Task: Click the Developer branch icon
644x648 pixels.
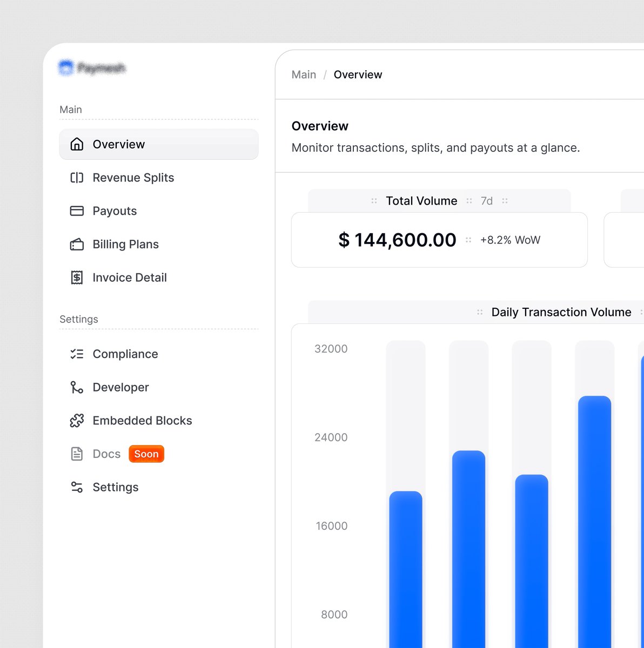Action: 77,387
